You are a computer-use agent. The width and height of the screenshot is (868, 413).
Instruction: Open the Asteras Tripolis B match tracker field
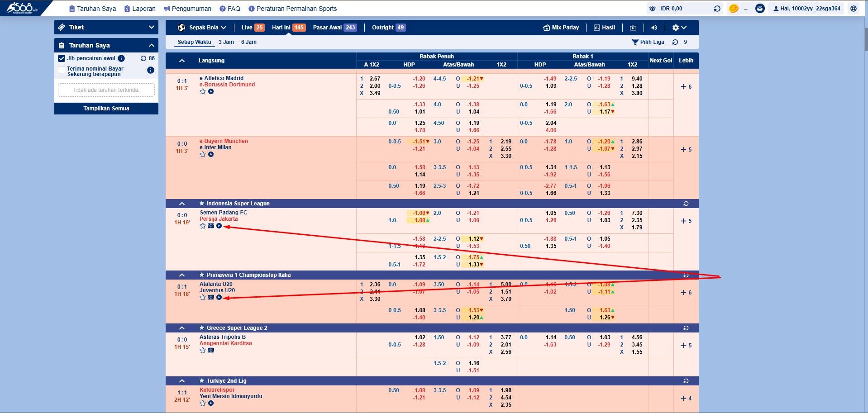tap(211, 350)
